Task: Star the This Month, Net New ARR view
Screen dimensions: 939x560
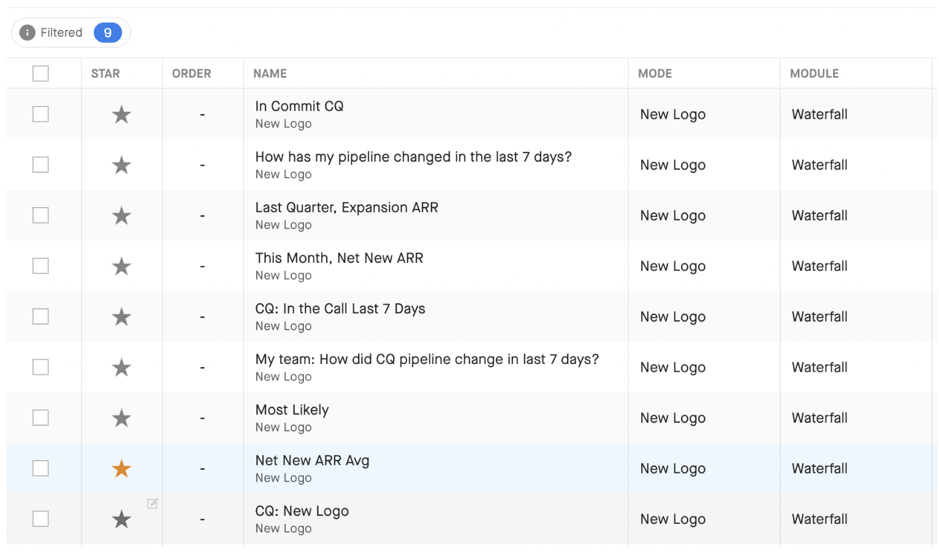Action: click(x=121, y=267)
